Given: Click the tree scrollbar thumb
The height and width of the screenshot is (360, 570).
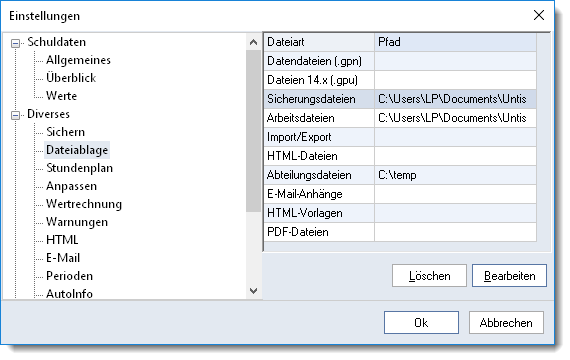Looking at the screenshot, I should (x=253, y=131).
